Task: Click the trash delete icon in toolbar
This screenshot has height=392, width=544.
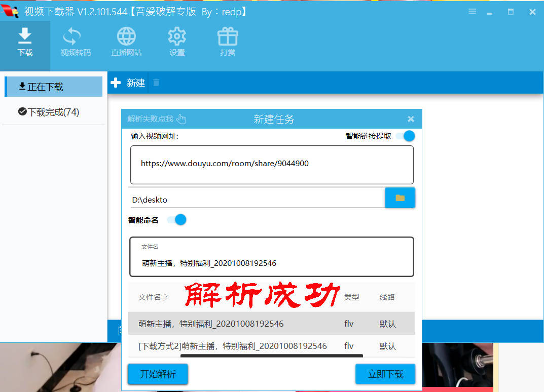Action: point(156,83)
